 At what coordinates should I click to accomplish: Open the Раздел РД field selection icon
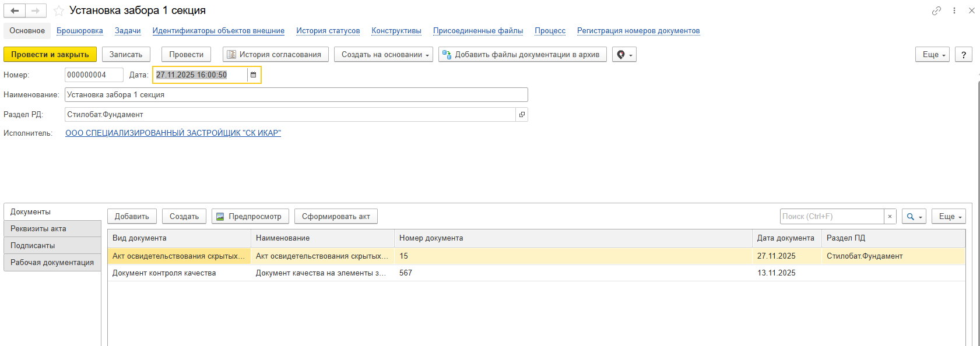[522, 115]
